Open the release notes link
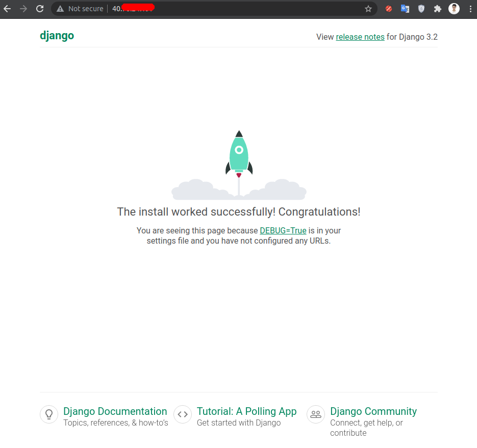Viewport: 477px width, 448px height. 360,37
